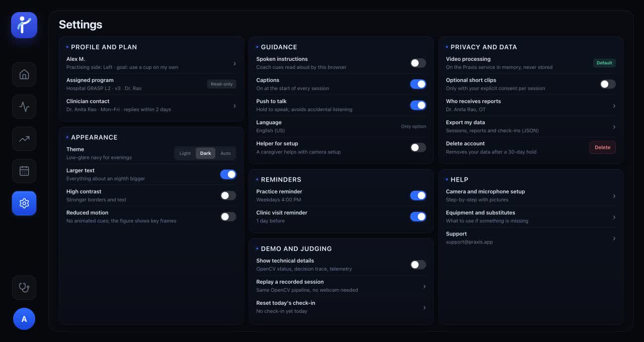The image size is (644, 342).
Task: Click "Sessions, reports and check-ins (JSON)" text
Action: [x=492, y=130]
